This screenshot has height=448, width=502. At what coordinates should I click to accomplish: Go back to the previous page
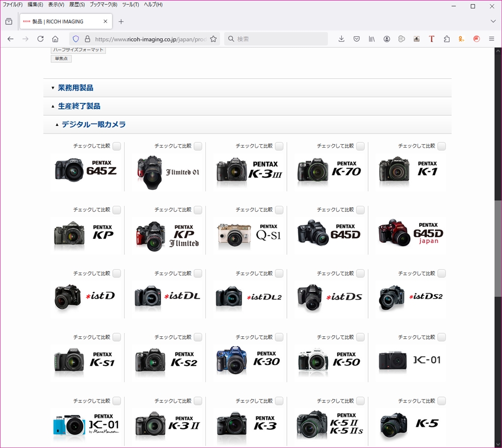click(x=10, y=39)
